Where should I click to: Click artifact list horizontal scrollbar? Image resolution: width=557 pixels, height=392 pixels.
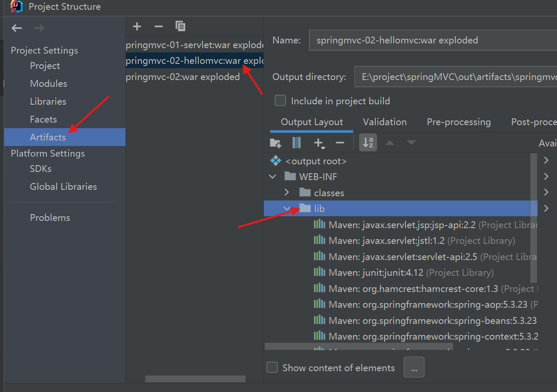click(x=195, y=379)
